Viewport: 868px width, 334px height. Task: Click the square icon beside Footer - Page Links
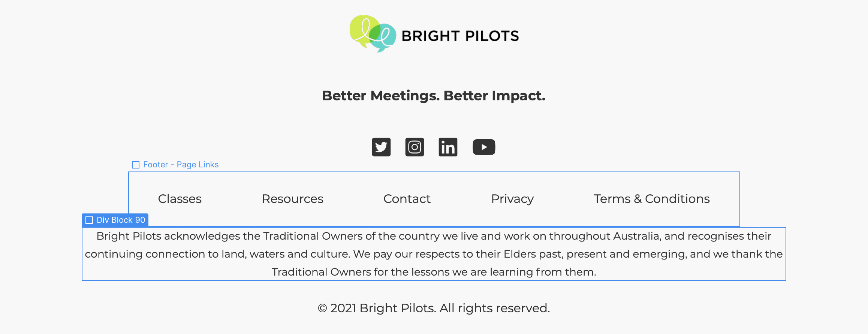pos(136,165)
